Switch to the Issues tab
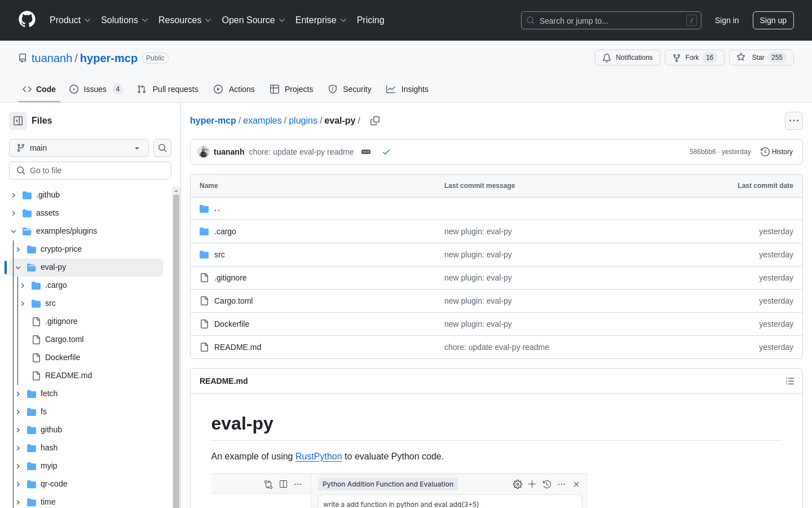Screen dimensions: 812x508 [96, 89]
